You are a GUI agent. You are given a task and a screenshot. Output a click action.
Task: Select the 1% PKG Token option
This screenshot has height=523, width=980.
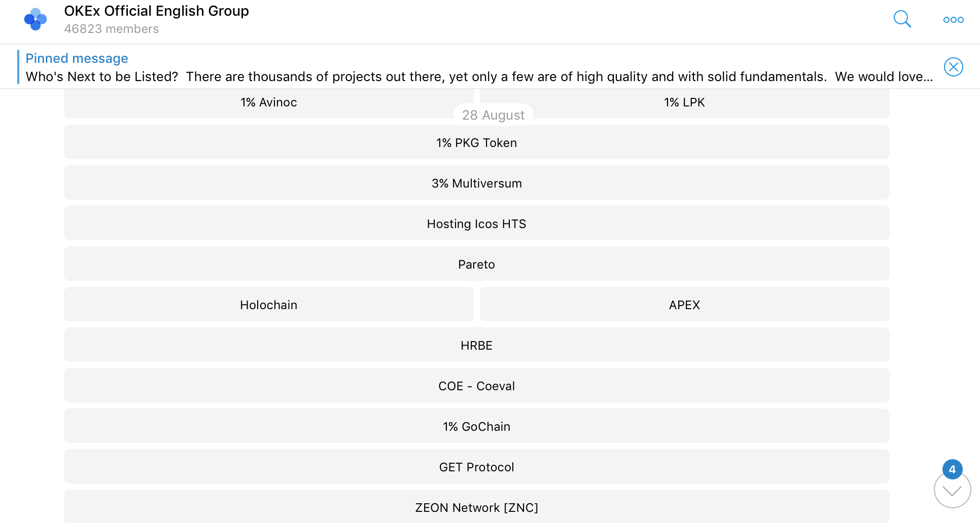click(476, 142)
